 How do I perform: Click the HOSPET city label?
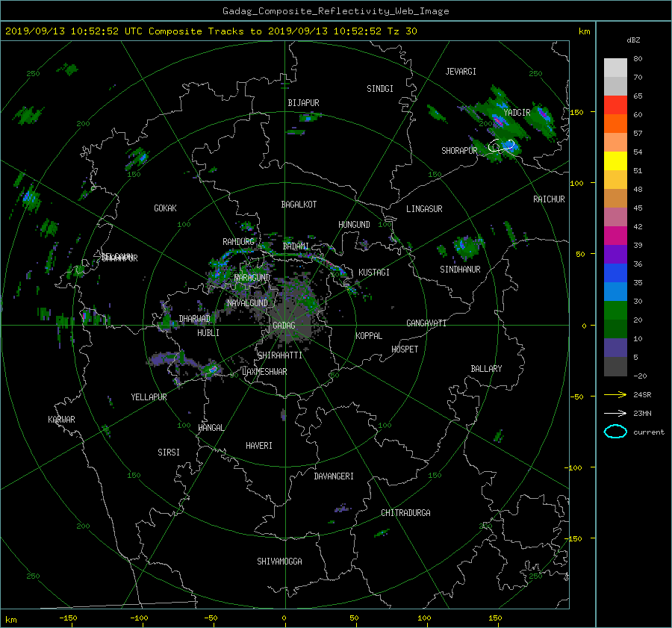(x=405, y=349)
